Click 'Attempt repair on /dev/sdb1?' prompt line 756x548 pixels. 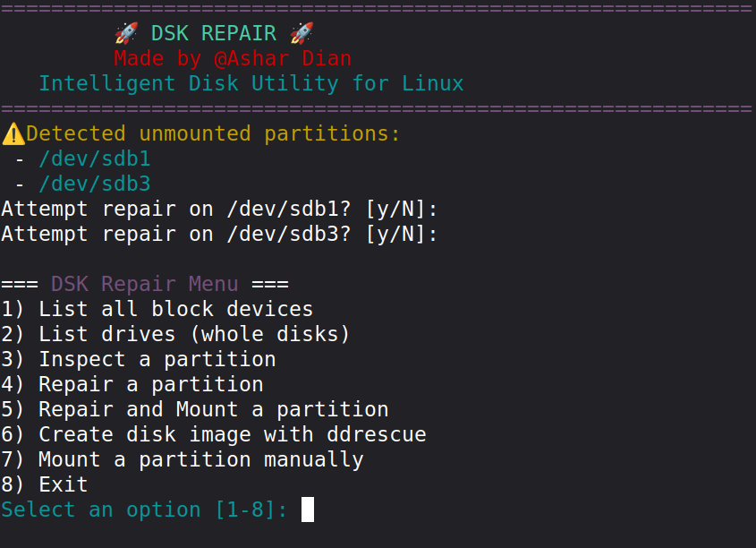219,210
